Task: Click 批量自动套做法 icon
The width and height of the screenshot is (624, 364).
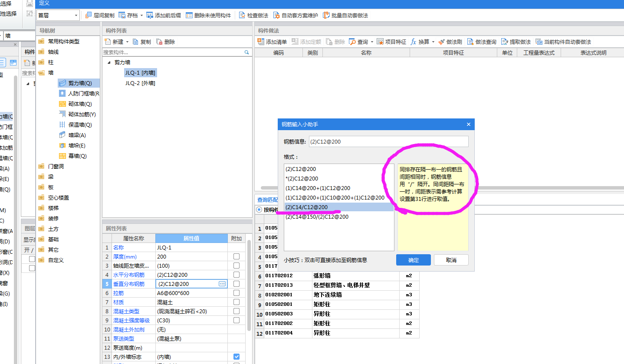Action: [x=326, y=15]
